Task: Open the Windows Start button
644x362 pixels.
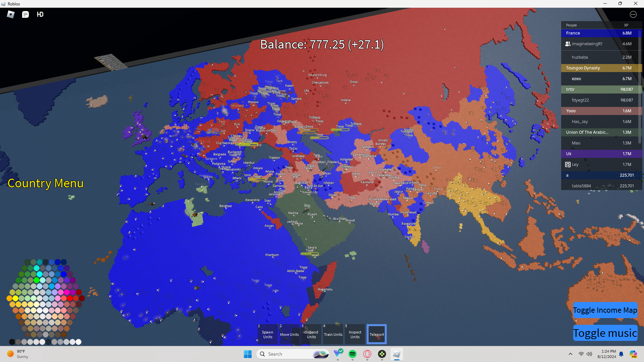Action: tap(248, 354)
